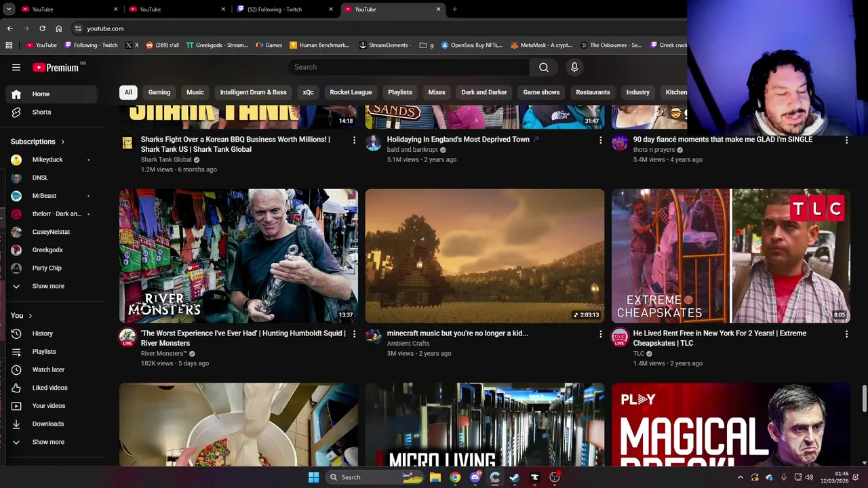Image resolution: width=868 pixels, height=488 pixels.
Task: Open the Human Benchmark bookmark
Action: (319, 45)
